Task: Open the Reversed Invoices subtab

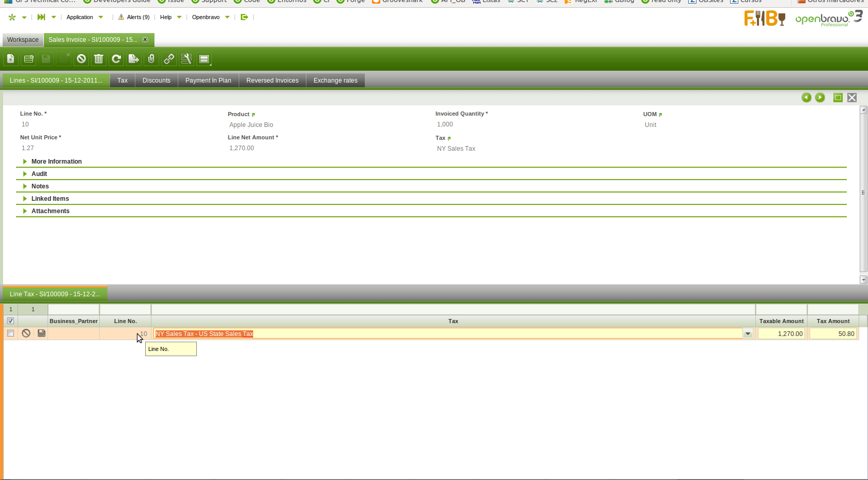Action: pos(272,81)
